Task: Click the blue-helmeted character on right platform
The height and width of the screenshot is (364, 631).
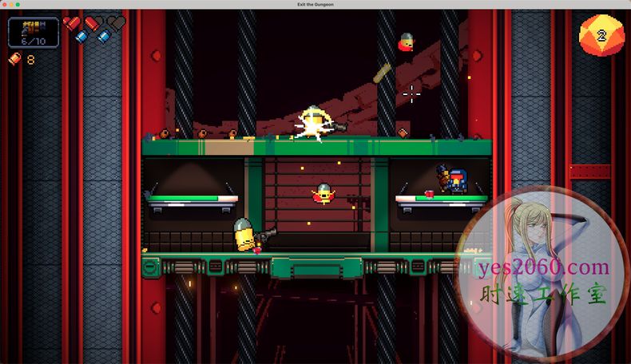Action: click(x=456, y=181)
